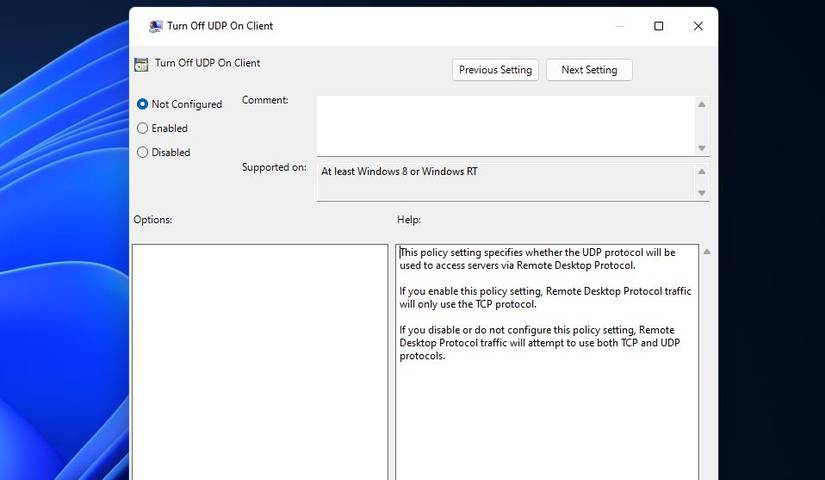Select the Disabled radio button
This screenshot has width=825, height=480.
click(x=142, y=152)
